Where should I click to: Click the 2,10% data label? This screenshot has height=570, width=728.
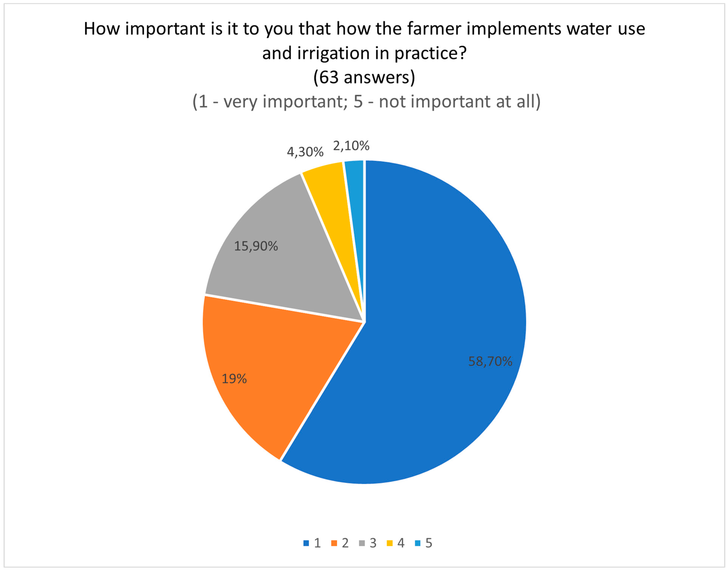[x=351, y=146]
